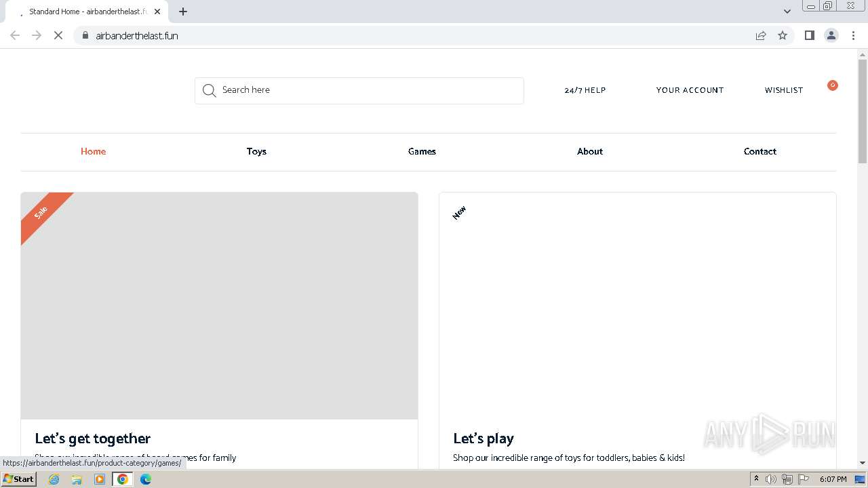Open the share page icon
This screenshot has height=488, width=868.
(761, 35)
